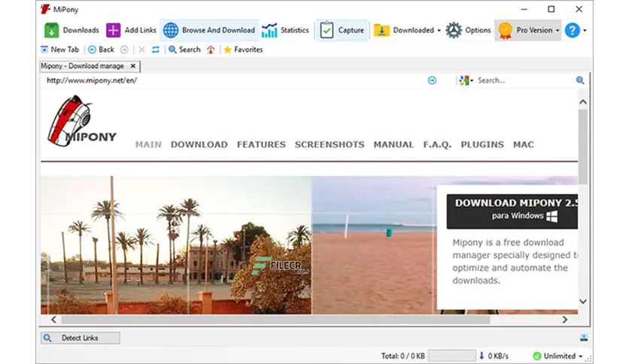Expand the Pro Version dropdown arrow
This screenshot has height=364, width=629.
click(558, 31)
